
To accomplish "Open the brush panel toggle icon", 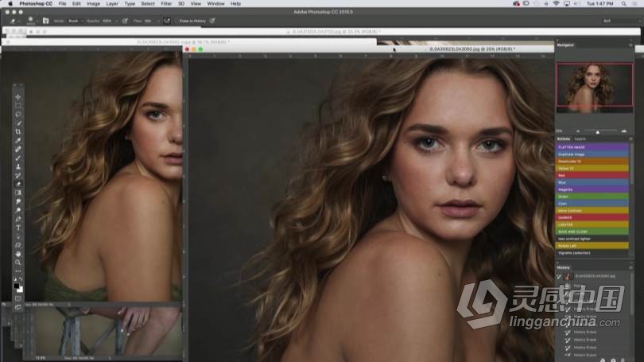I will tap(45, 21).
